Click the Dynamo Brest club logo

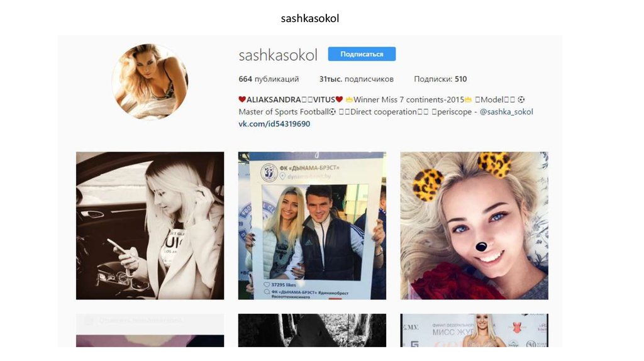pyautogui.click(x=269, y=172)
